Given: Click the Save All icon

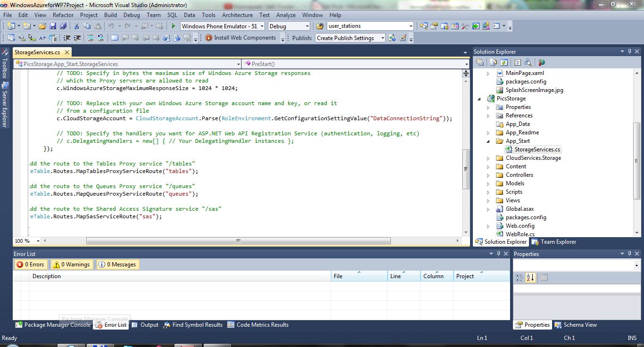Looking at the screenshot, I should (63, 26).
